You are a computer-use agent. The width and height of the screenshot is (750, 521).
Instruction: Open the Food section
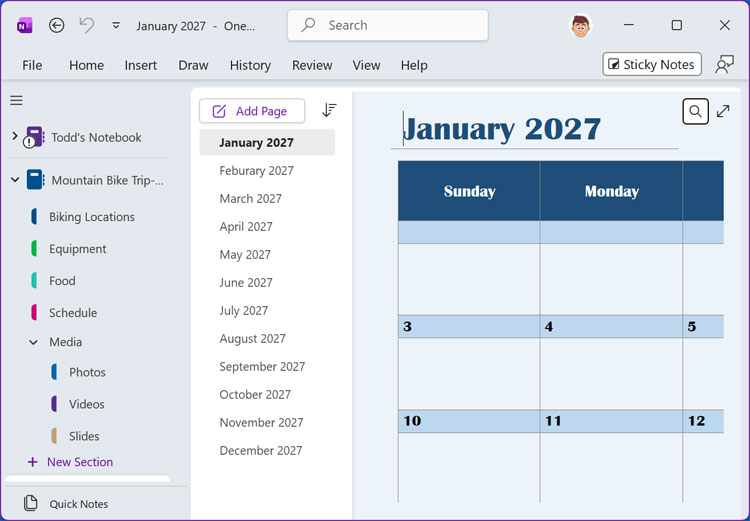(62, 281)
